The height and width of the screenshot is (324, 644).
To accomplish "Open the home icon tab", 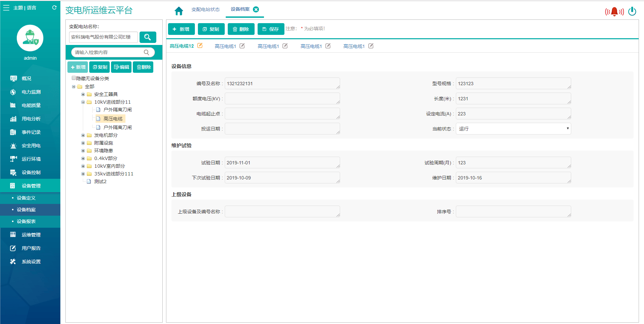I will (x=179, y=11).
